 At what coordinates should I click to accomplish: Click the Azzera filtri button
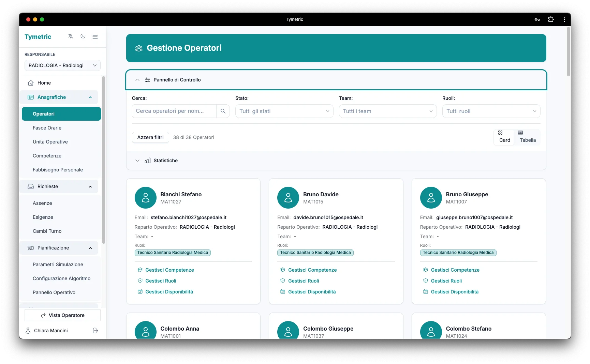(150, 137)
